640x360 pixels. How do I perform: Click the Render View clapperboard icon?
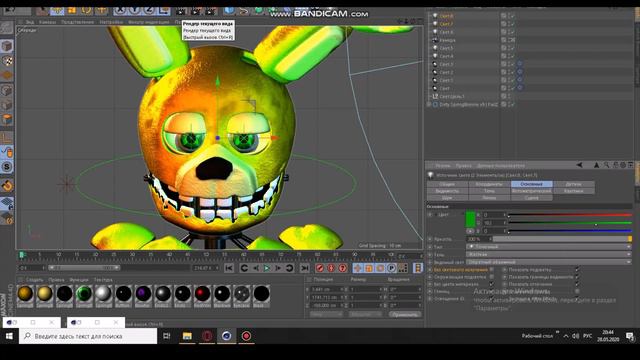pos(181,11)
